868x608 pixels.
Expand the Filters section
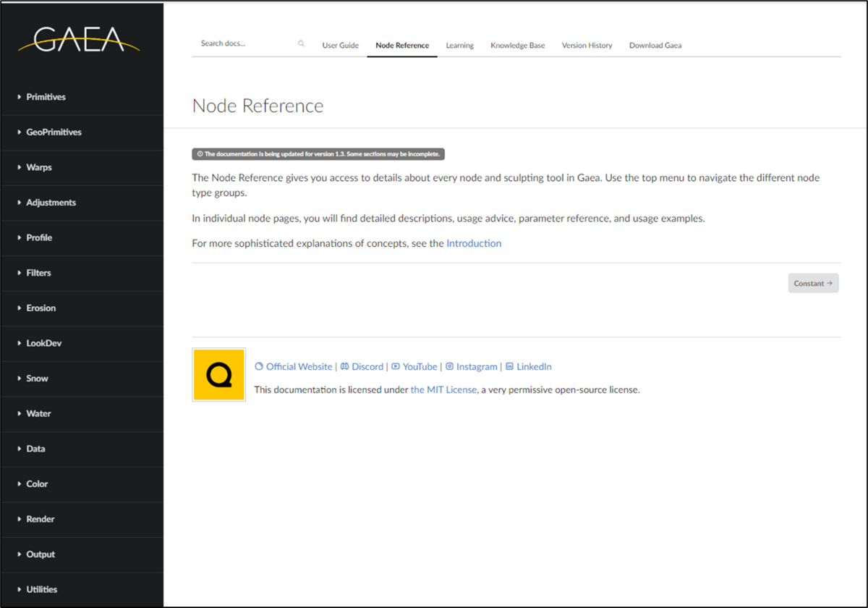[x=82, y=273]
